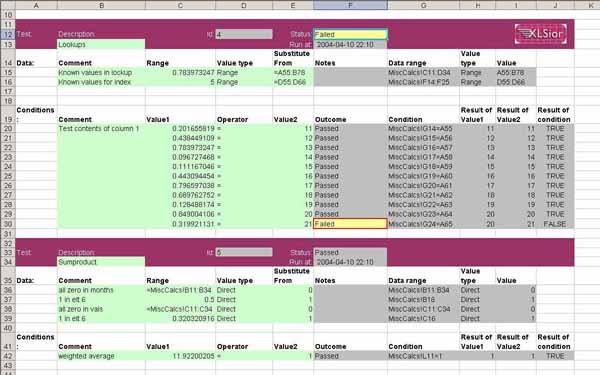This screenshot has width=600, height=375.
Task: Click the 'Substitute From' header in row 14
Action: [292, 58]
